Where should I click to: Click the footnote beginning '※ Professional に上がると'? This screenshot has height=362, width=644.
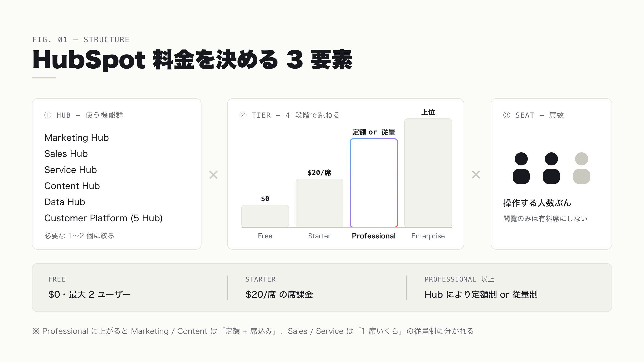253,331
